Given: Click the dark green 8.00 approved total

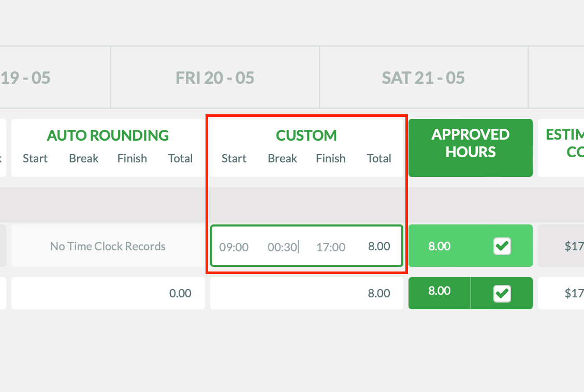Looking at the screenshot, I should tap(440, 291).
